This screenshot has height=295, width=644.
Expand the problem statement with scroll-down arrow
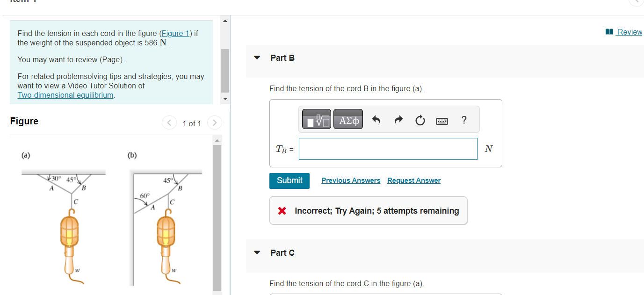[225, 99]
